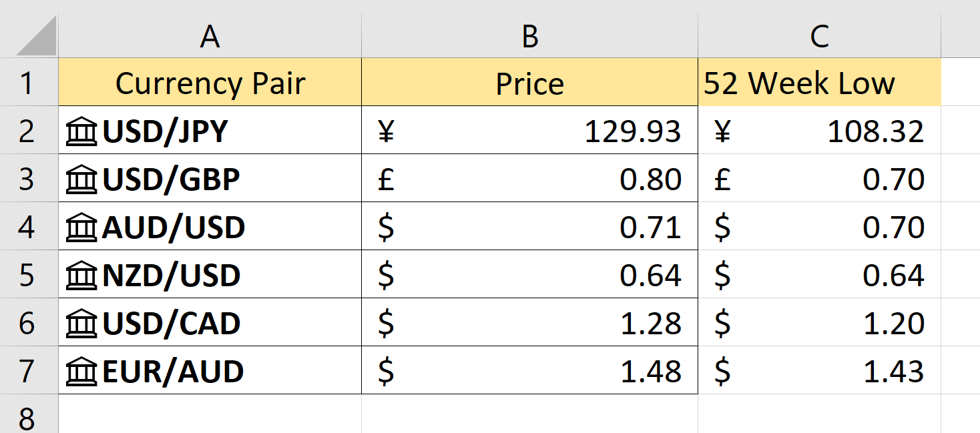Click the bank icon beside NZD/USD
Image resolution: width=980 pixels, height=433 pixels.
(x=81, y=275)
